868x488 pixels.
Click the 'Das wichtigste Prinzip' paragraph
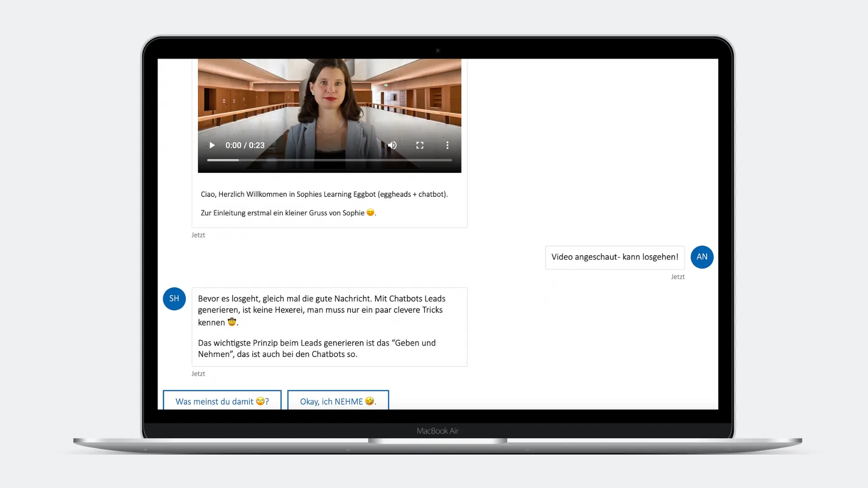(316, 348)
